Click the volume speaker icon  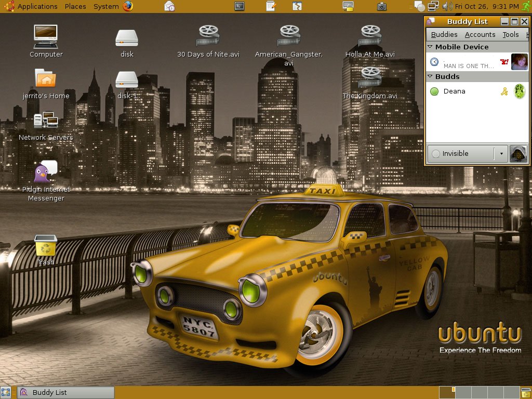pos(447,6)
